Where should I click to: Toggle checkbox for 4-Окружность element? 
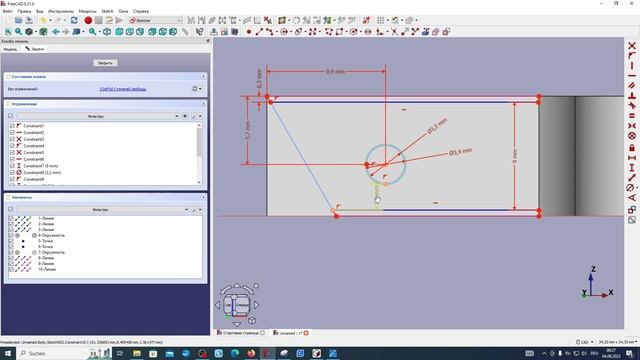pos(11,236)
